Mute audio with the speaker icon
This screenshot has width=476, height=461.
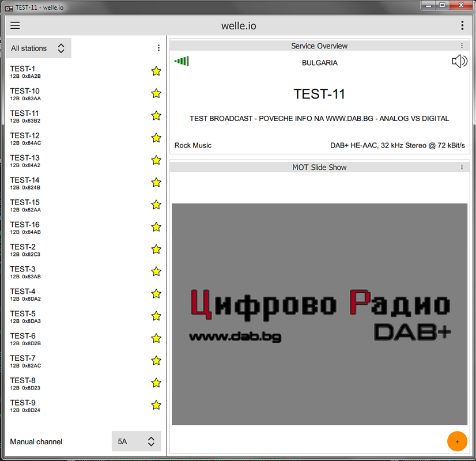pos(459,62)
